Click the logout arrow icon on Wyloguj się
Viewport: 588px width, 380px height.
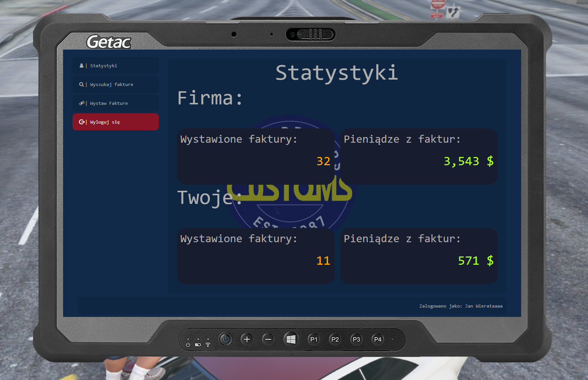point(81,122)
